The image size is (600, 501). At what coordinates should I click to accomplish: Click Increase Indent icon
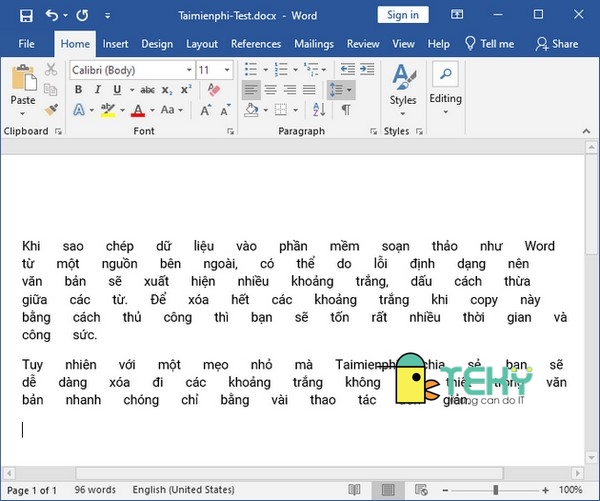coord(367,69)
